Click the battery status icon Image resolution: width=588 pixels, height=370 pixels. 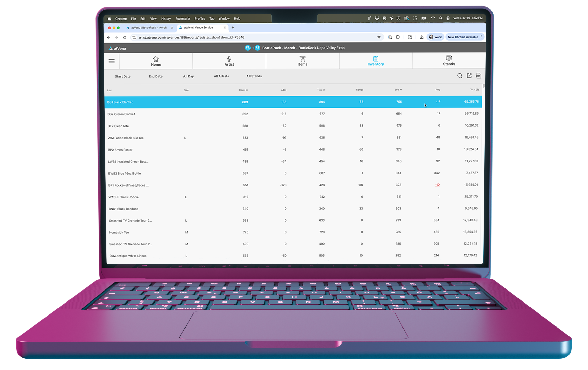424,18
